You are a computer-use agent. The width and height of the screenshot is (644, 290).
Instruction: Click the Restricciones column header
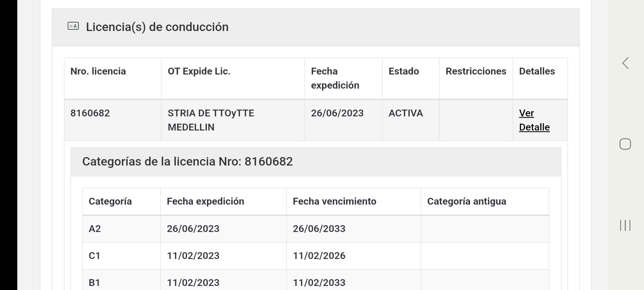click(476, 71)
